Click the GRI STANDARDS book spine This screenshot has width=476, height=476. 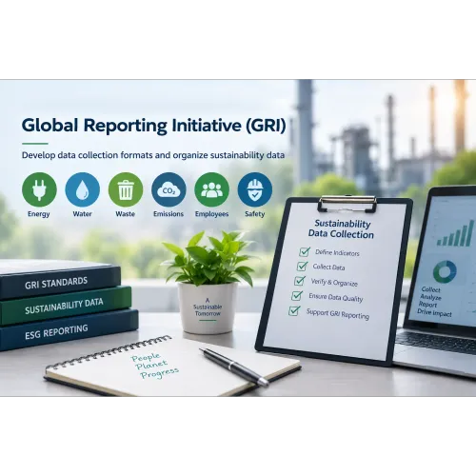coord(60,282)
